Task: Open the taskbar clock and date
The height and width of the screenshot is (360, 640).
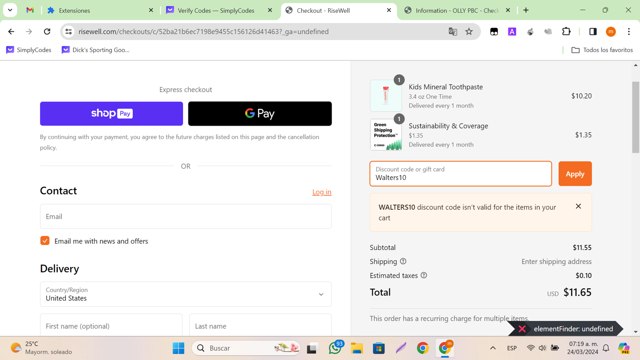Action: point(582,348)
